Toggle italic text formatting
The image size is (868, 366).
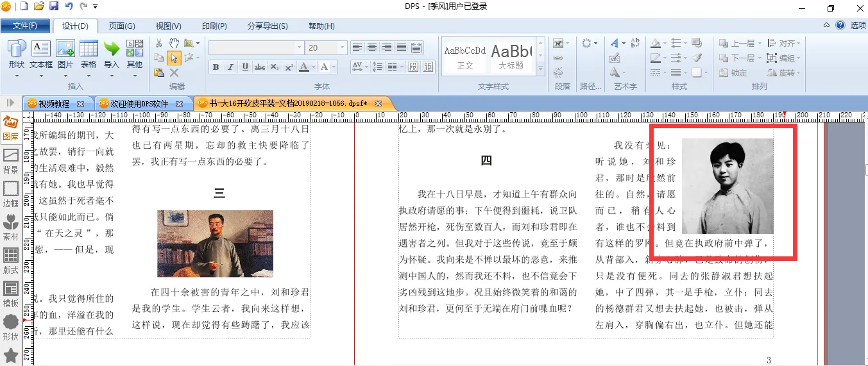point(230,67)
